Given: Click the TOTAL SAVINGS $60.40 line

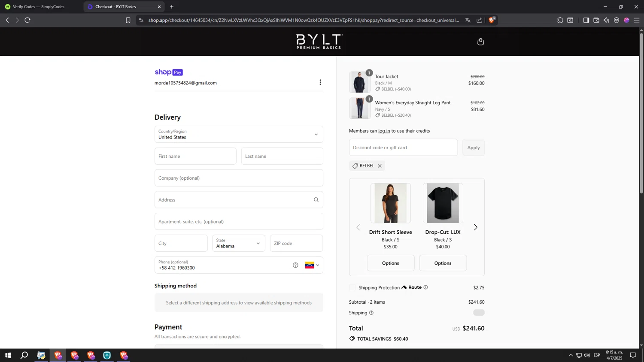Looking at the screenshot, I should pos(379,339).
